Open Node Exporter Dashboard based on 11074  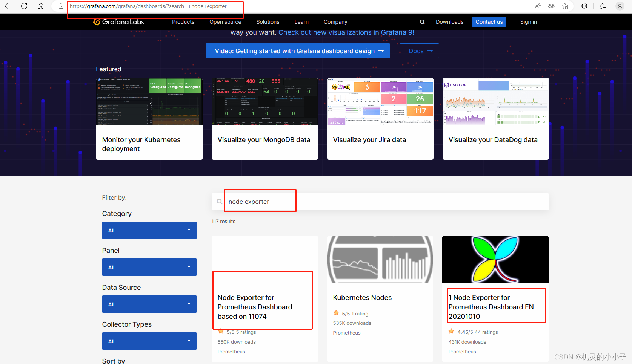[x=255, y=307]
